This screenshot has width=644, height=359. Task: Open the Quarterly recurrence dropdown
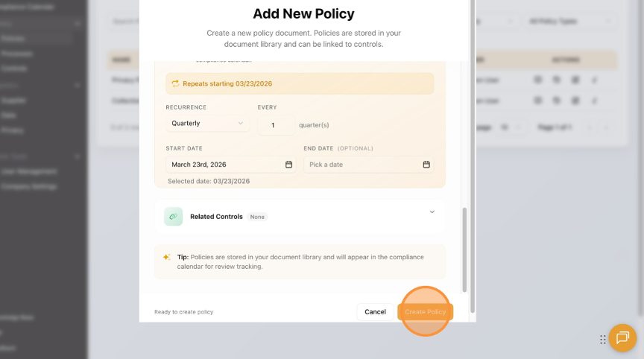[x=207, y=124]
